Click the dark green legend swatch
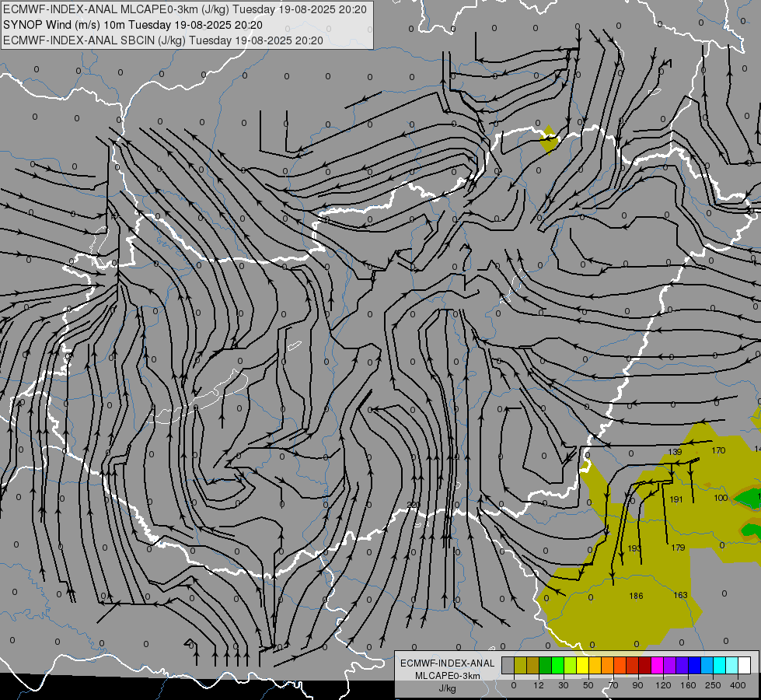Screen dimensions: 761x700 pos(546,665)
